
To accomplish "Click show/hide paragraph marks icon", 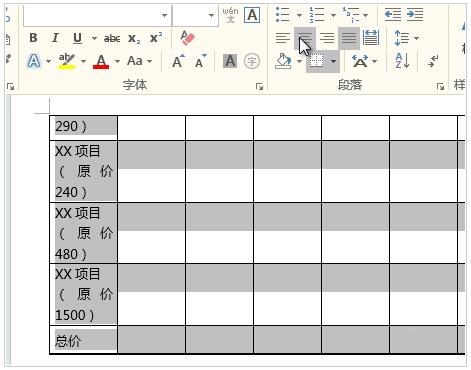I will (x=433, y=61).
